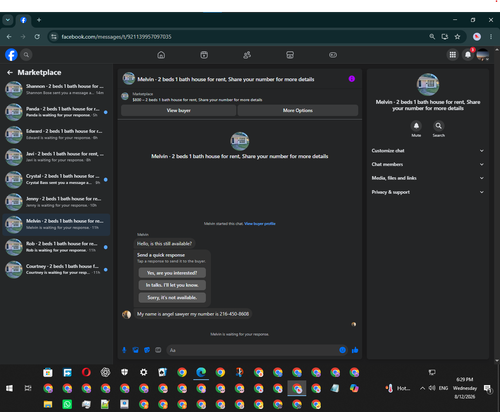Open the browser zoom magnifier icon
500x412 pixels.
click(432, 37)
